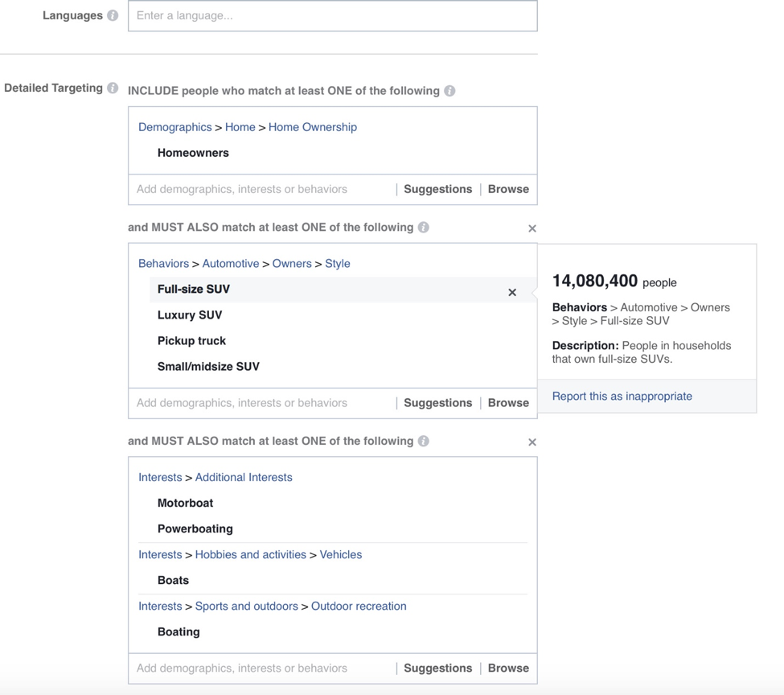Click info icon on first MUST ALSO heading
Viewport: 784px width, 695px height.
(x=424, y=228)
